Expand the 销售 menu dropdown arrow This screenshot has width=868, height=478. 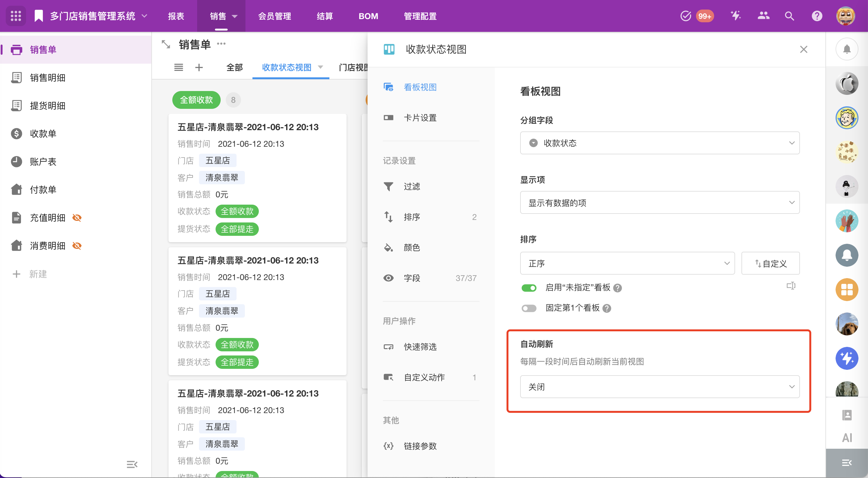click(x=235, y=16)
